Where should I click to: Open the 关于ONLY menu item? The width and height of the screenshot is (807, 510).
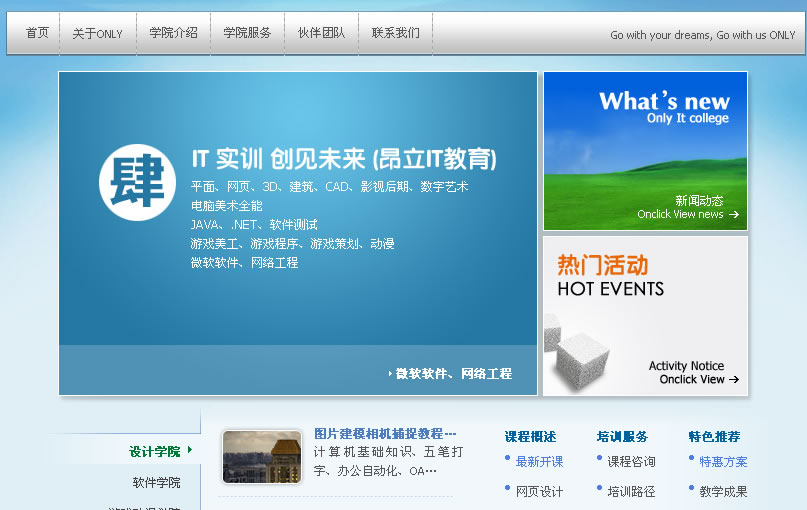tap(97, 33)
